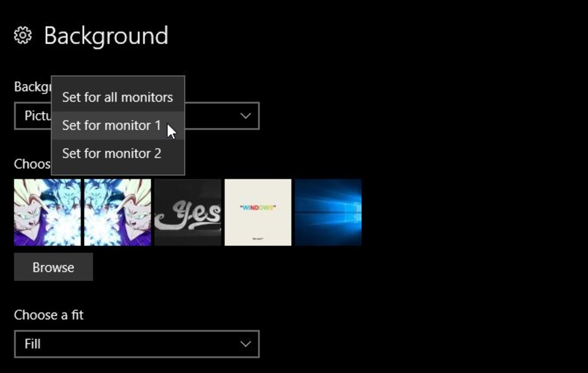Select 'Set for all monitors' option

point(117,97)
